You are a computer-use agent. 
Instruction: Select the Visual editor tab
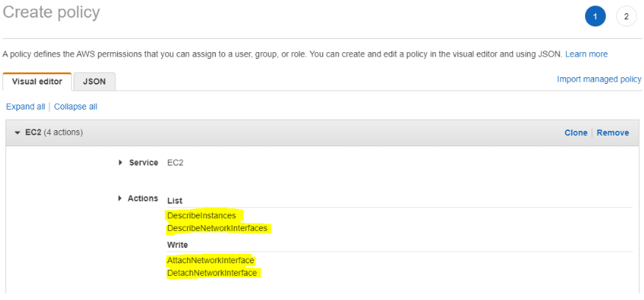point(37,82)
